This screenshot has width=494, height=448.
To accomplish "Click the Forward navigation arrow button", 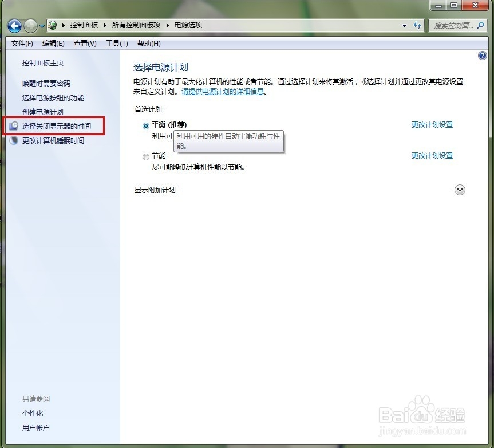I will tap(30, 26).
